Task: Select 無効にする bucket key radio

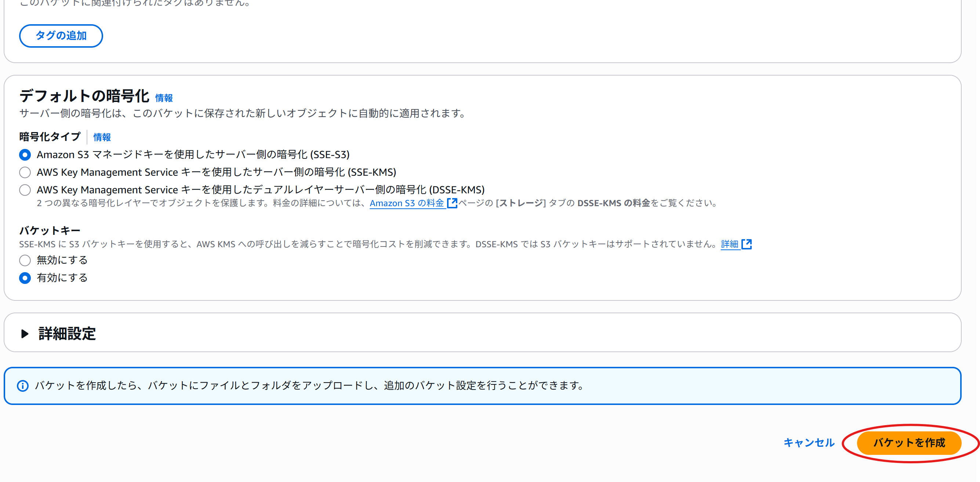Action: pos(25,260)
